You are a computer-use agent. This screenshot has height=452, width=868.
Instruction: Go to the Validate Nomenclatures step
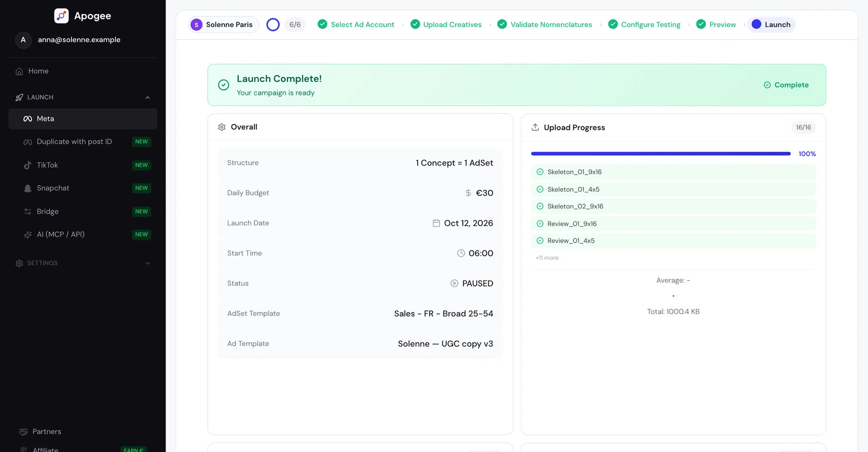tap(545, 25)
